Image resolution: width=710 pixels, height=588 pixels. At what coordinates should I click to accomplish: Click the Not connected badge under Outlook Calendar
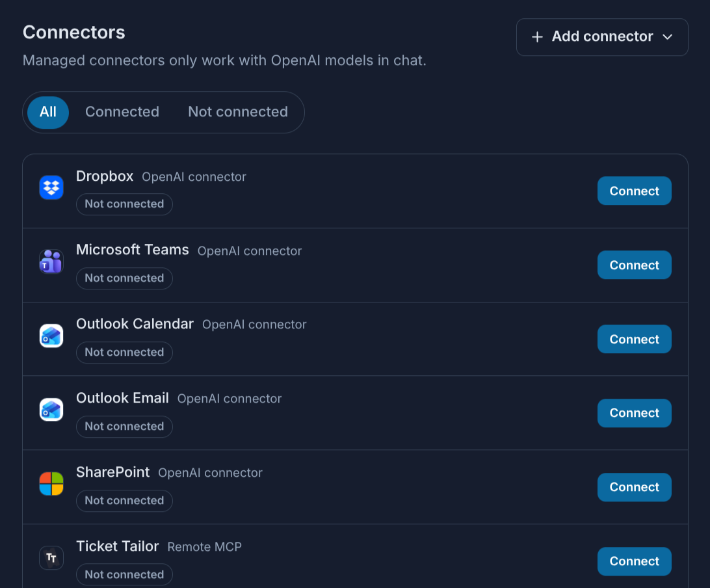[125, 353]
